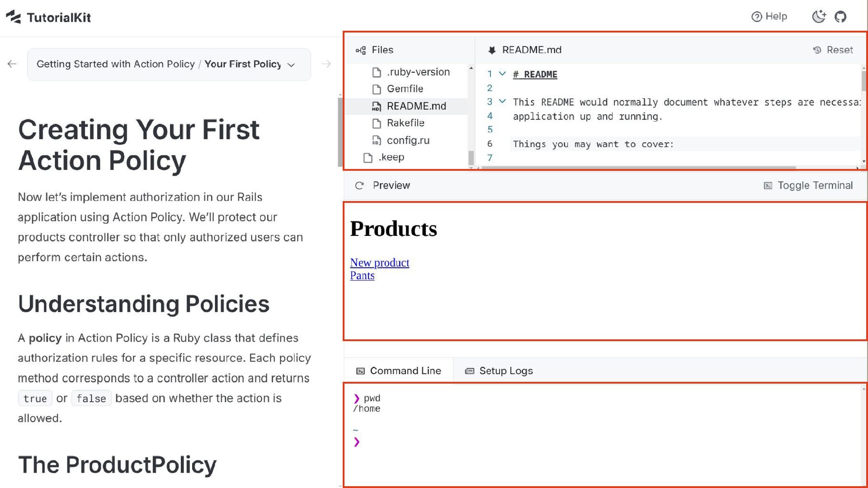
Task: Open the Pants product link
Action: pos(362,276)
